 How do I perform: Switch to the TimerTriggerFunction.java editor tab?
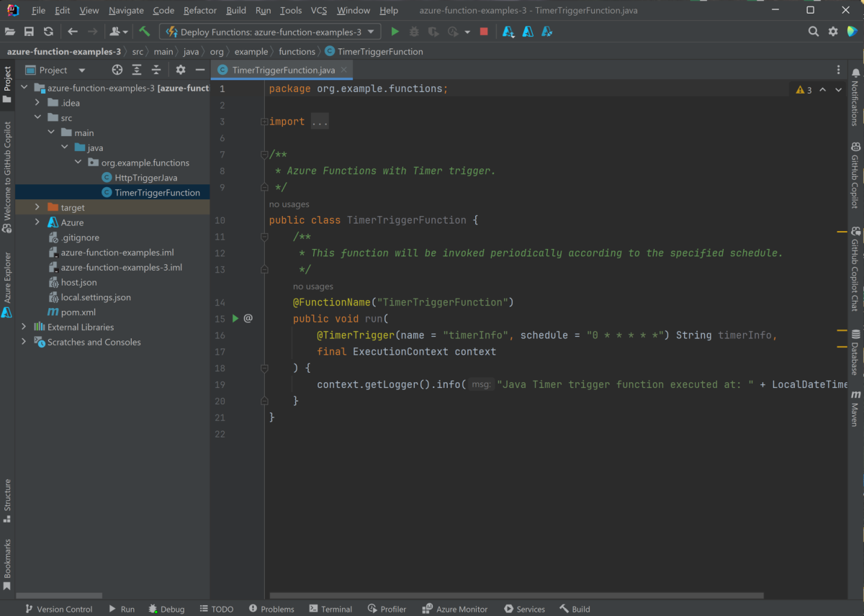coord(282,71)
